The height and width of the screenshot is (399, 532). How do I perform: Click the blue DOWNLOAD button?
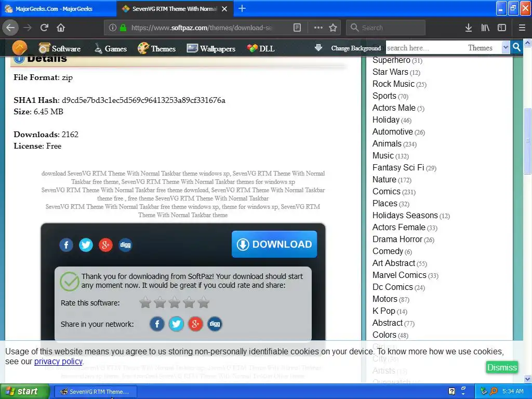click(274, 244)
